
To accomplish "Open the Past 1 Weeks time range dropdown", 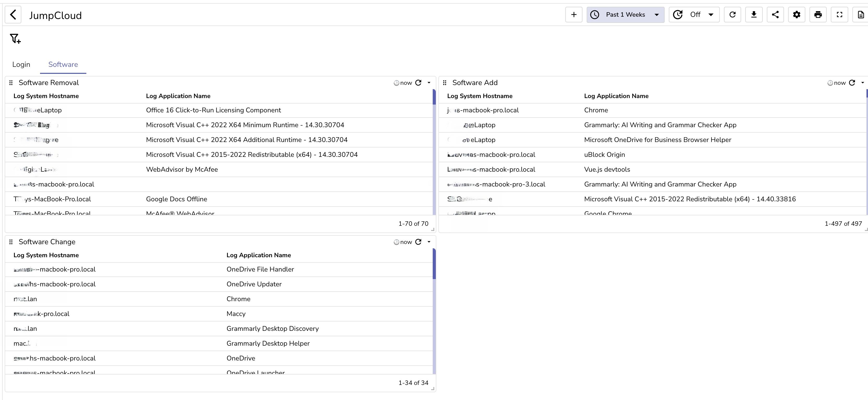I will pyautogui.click(x=625, y=15).
